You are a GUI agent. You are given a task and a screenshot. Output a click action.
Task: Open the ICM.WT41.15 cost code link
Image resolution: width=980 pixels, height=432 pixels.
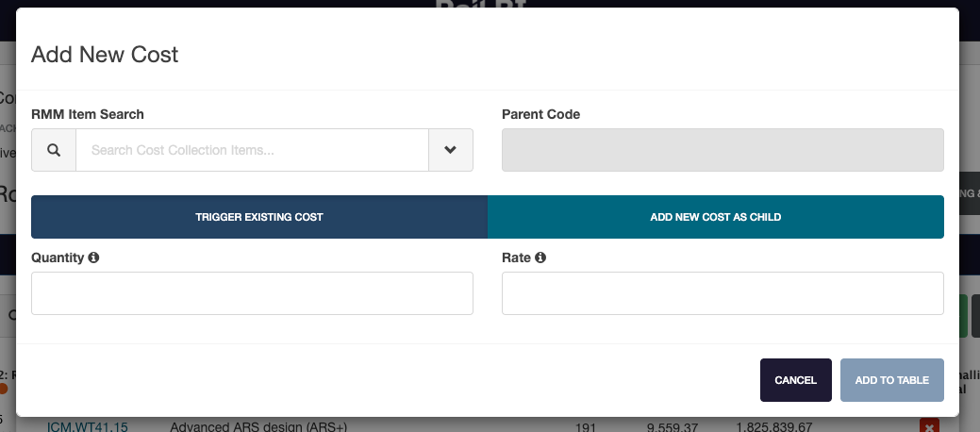[88, 426]
